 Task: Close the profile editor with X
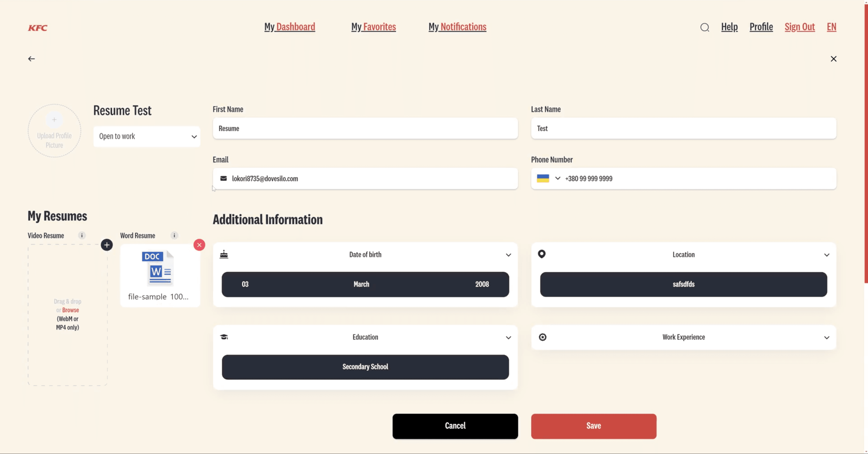click(834, 59)
